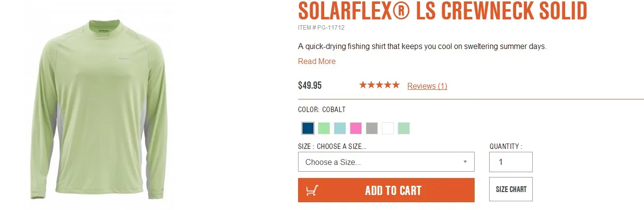Image resolution: width=644 pixels, height=210 pixels.
Task: Pick the pale mint swatch after white
Action: pos(404,128)
